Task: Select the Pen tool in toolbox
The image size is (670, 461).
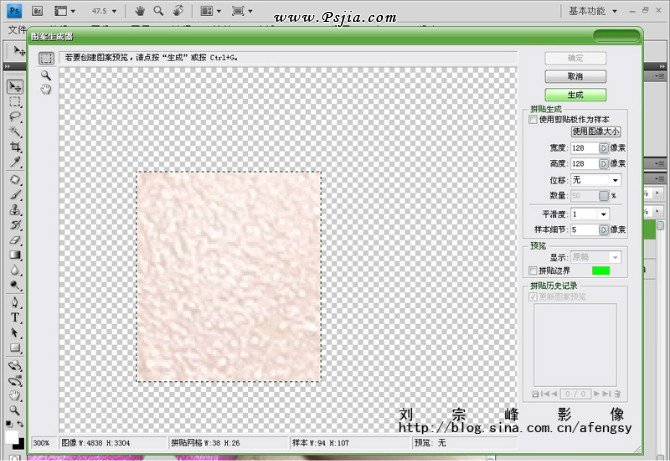Action: 15,302
